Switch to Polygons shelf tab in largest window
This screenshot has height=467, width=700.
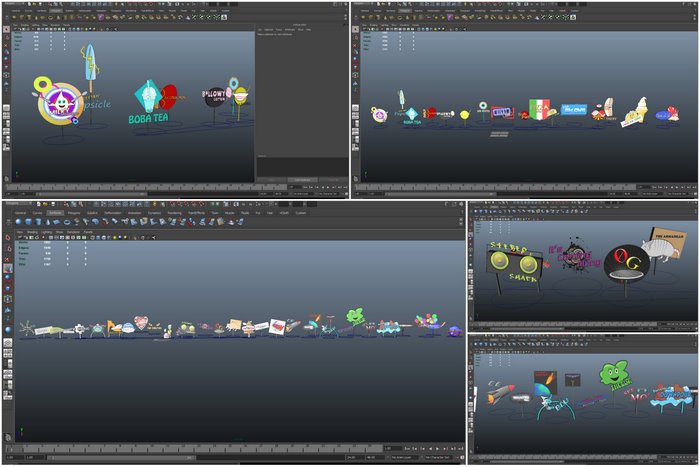click(x=74, y=213)
